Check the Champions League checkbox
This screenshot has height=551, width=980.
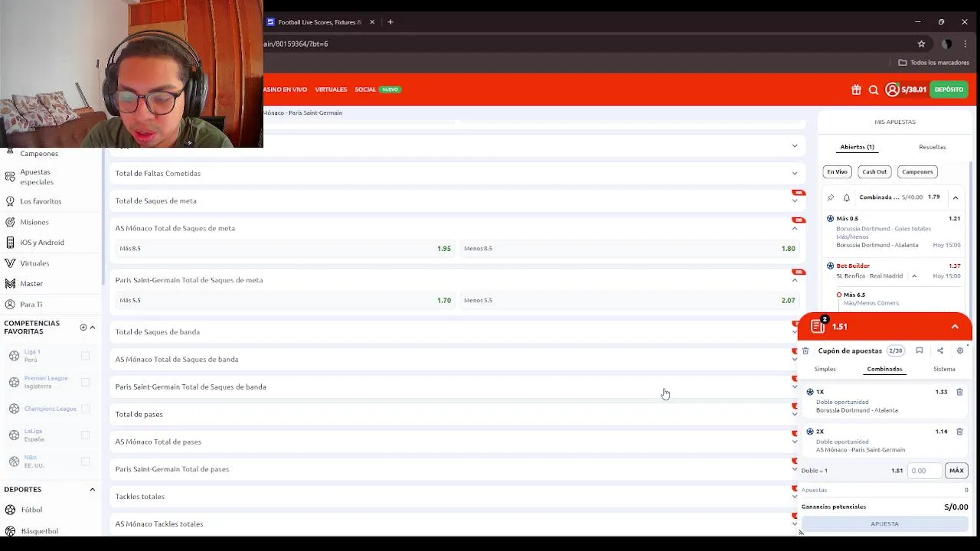point(85,409)
